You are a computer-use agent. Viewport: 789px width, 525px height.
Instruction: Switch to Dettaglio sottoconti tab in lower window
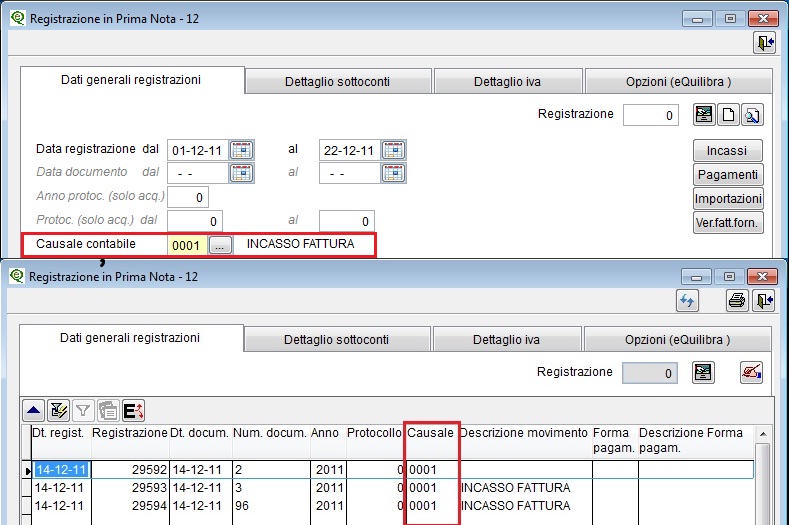pos(337,340)
